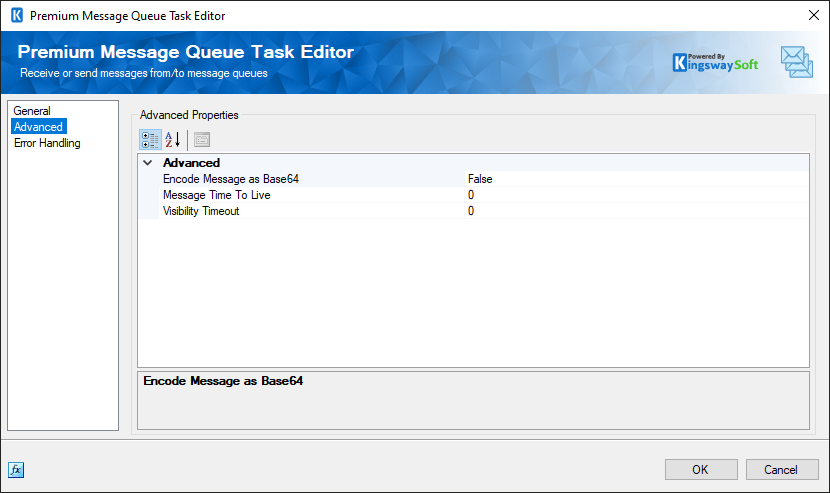
Task: Dismiss dialog with the Cancel button
Action: pos(782,470)
